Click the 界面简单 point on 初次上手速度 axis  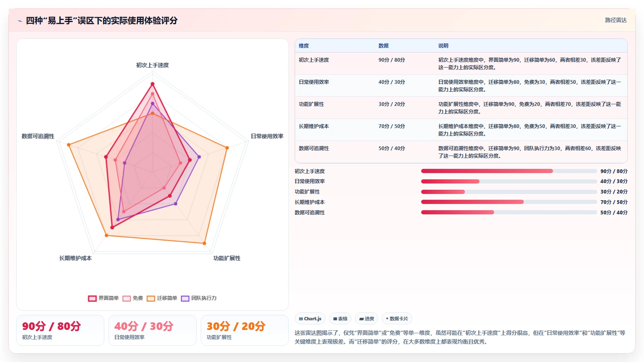tap(152, 84)
